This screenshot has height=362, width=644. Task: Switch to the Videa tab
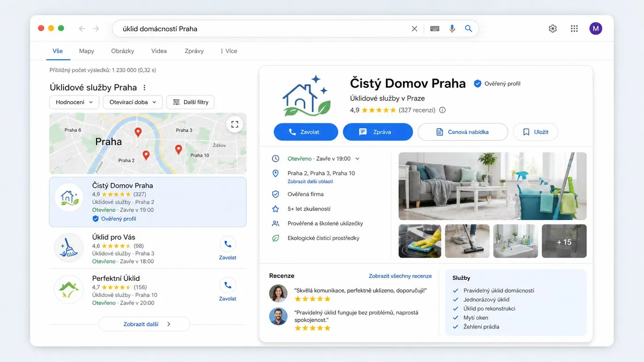[x=159, y=51]
